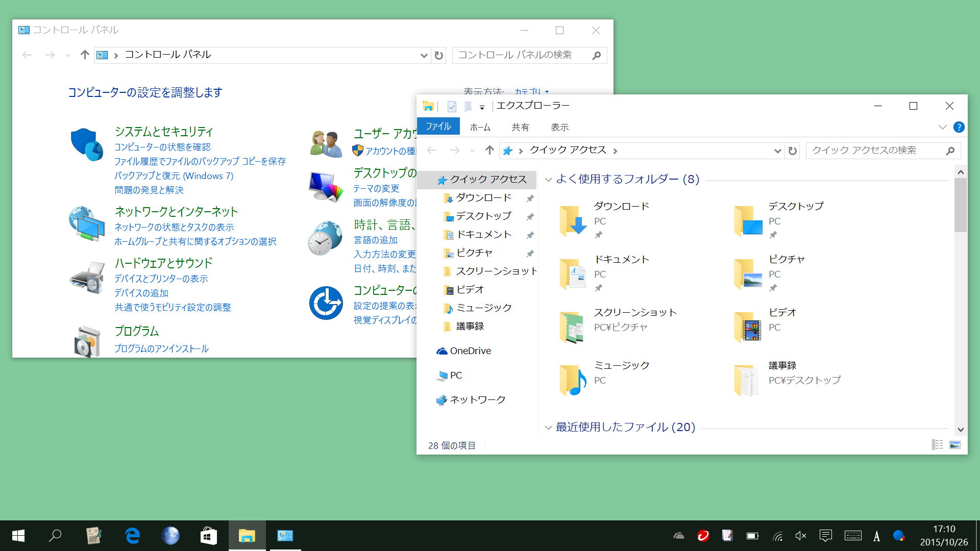Image resolution: width=980 pixels, height=551 pixels.
Task: Open the プログラムのアンインストール link
Action: click(x=162, y=348)
